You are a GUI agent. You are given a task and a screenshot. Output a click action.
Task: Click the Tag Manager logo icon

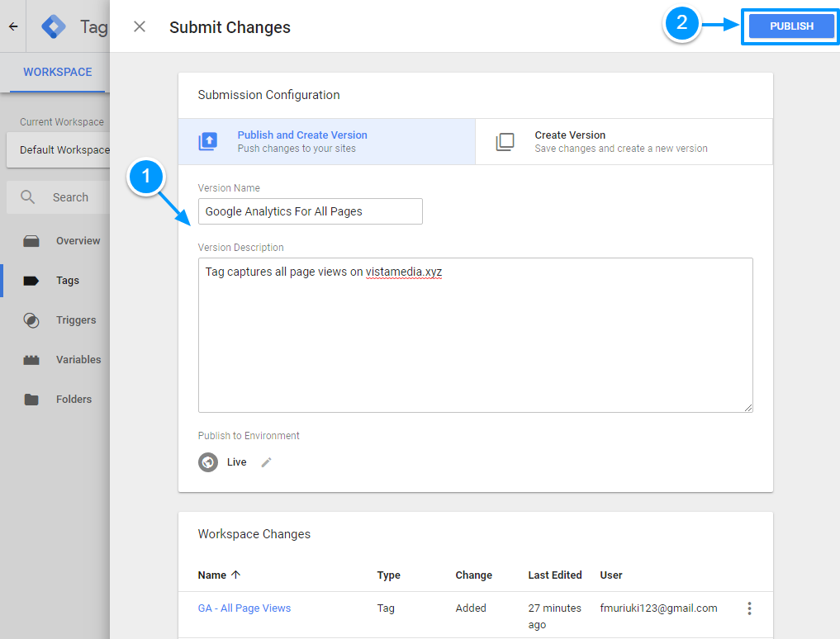tap(55, 26)
